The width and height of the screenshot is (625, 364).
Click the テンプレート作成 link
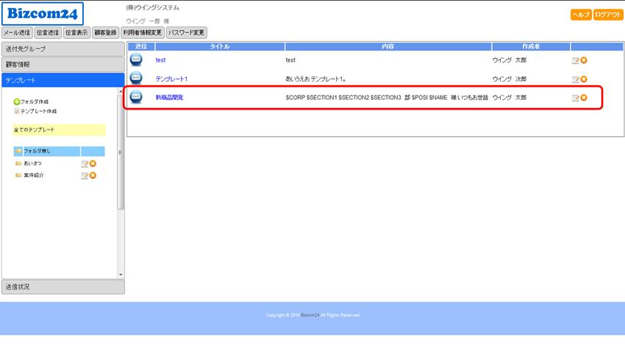[x=38, y=111]
